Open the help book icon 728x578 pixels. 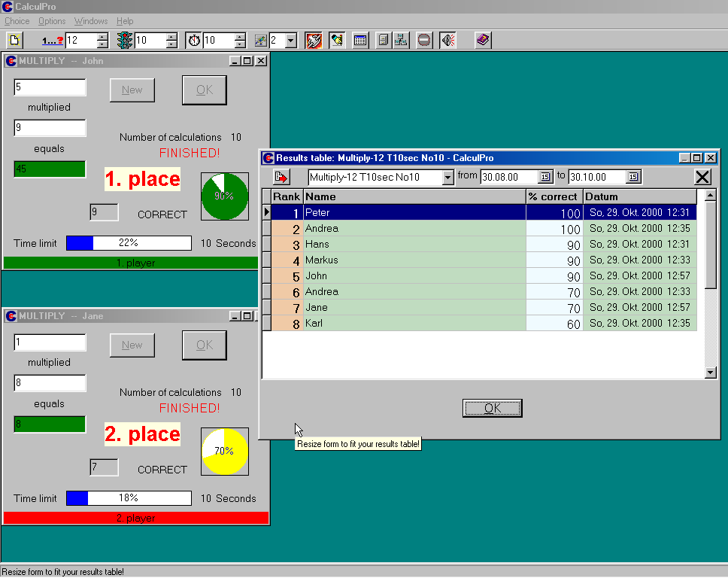[481, 40]
